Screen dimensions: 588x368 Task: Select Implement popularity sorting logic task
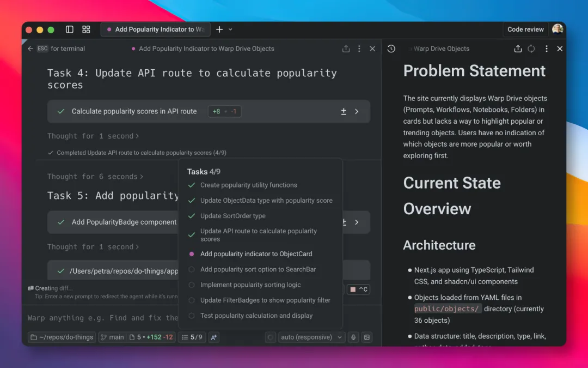click(x=250, y=285)
